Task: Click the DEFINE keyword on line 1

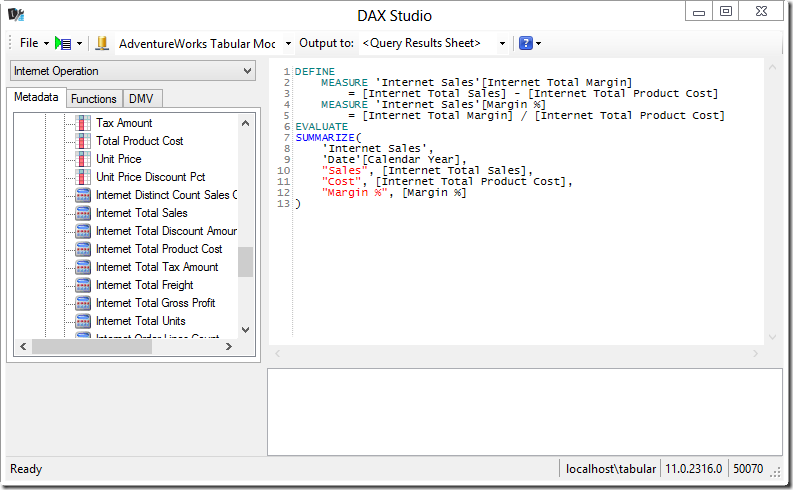Action: [315, 71]
